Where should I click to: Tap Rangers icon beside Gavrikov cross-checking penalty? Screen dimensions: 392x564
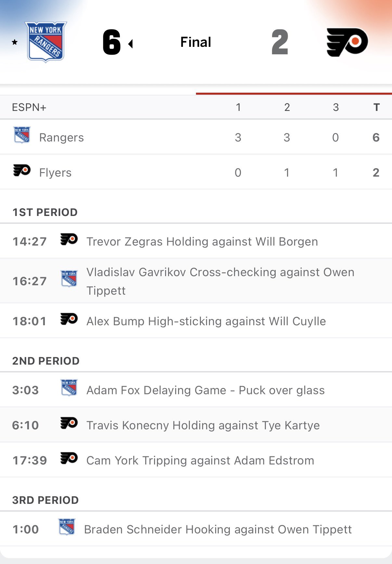click(69, 279)
